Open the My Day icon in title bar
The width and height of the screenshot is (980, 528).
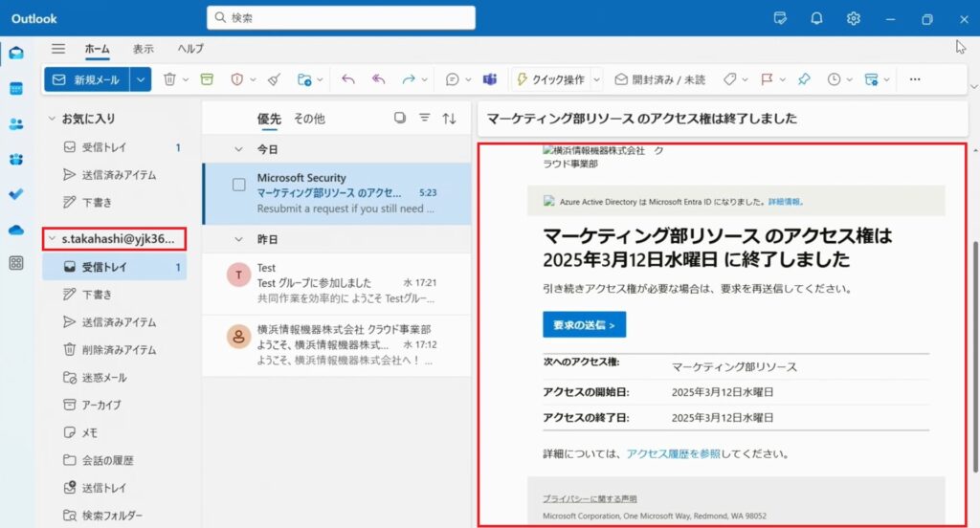pyautogui.click(x=780, y=19)
